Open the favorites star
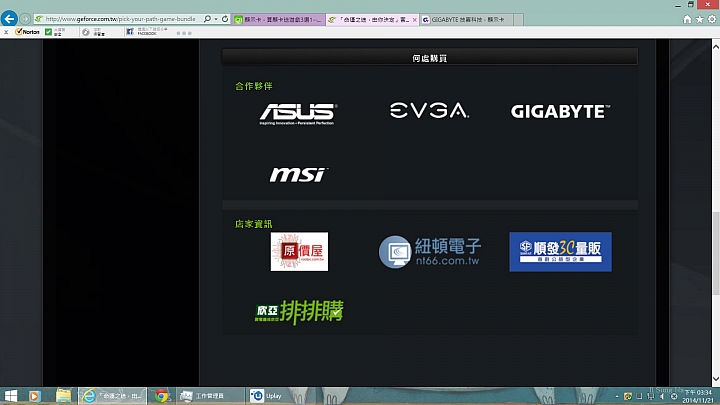The image size is (720, 405). click(699, 19)
